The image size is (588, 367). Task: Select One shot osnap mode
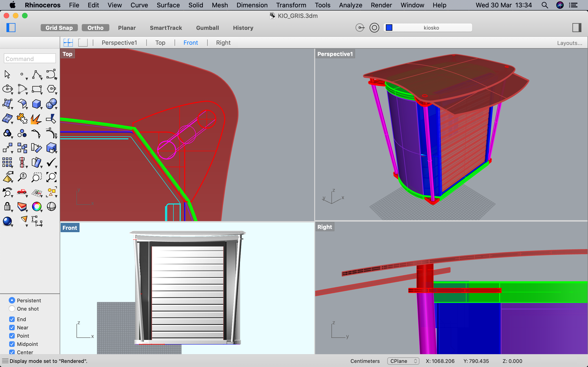point(12,309)
